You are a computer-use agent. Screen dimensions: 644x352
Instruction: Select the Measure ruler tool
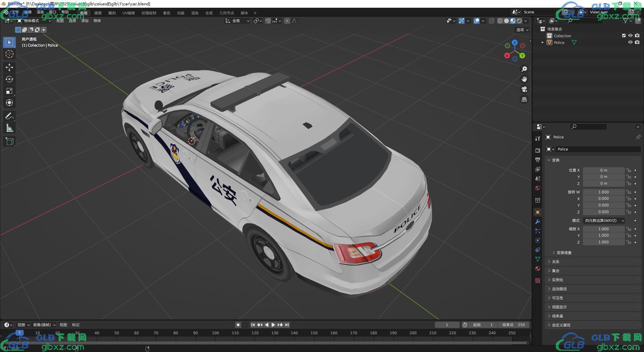9,128
